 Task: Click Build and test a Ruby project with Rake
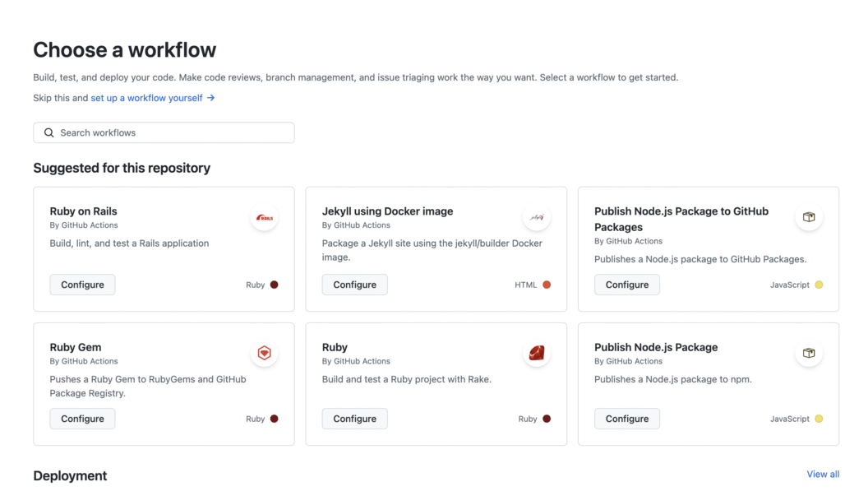[x=406, y=380]
